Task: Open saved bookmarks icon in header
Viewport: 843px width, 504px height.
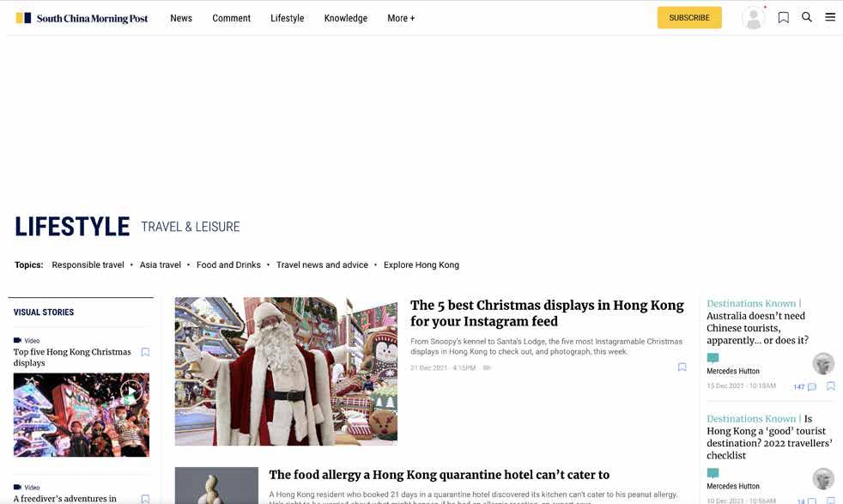Action: tap(783, 18)
